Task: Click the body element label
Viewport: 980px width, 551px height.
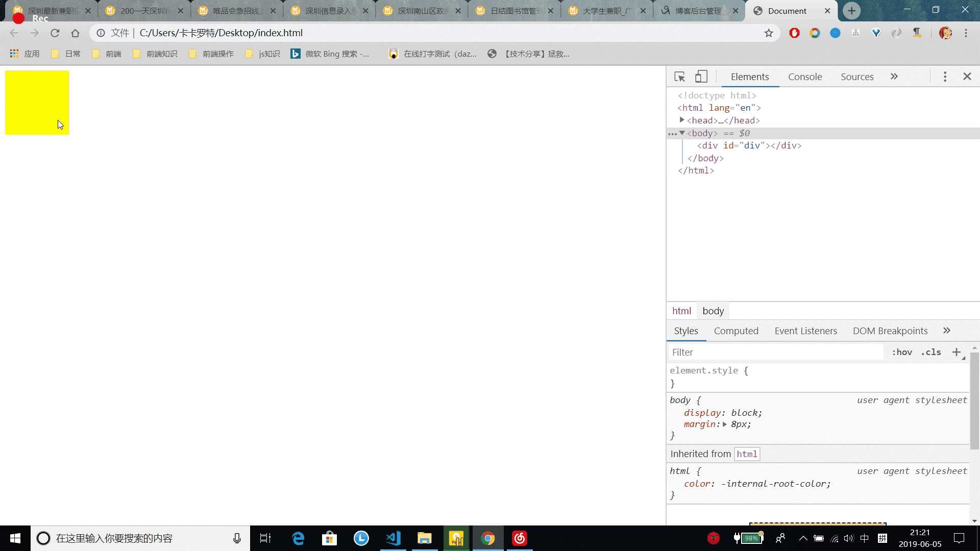Action: pos(713,311)
